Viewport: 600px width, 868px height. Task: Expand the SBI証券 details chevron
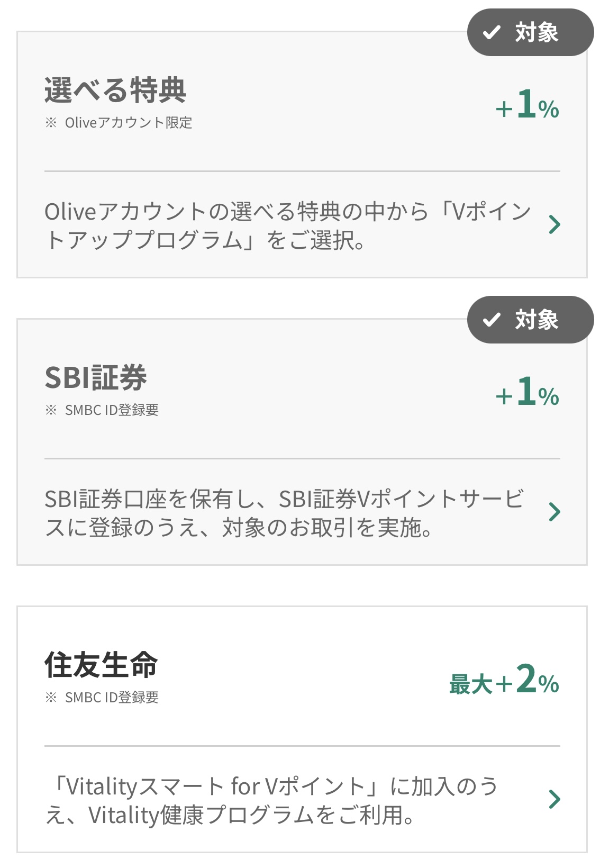pos(554,512)
